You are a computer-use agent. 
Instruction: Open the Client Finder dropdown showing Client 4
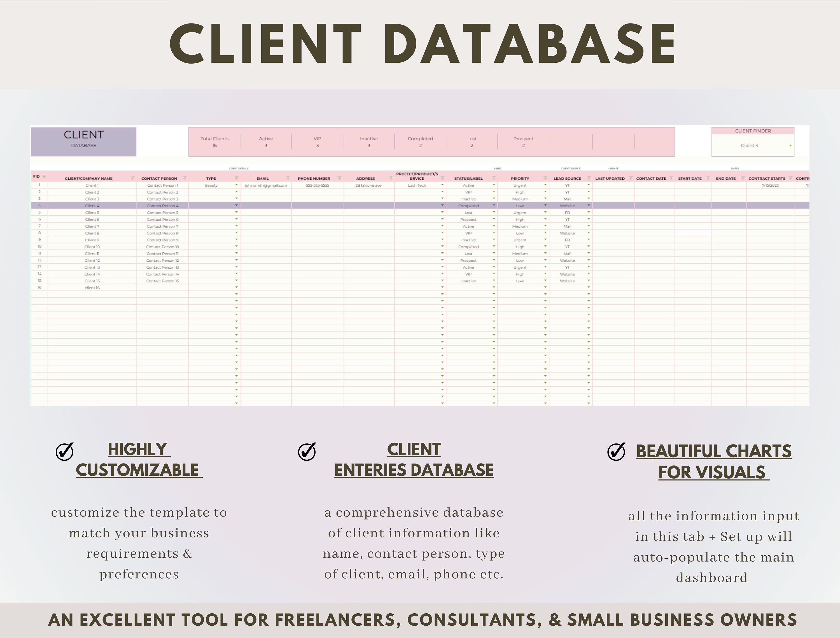coord(790,145)
